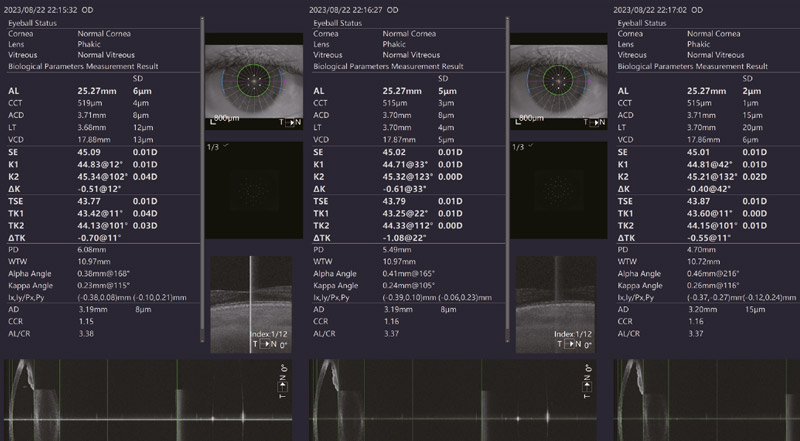The width and height of the screenshot is (800, 441).
Task: Select ΔK value -0.61@33°
Action: [x=405, y=189]
